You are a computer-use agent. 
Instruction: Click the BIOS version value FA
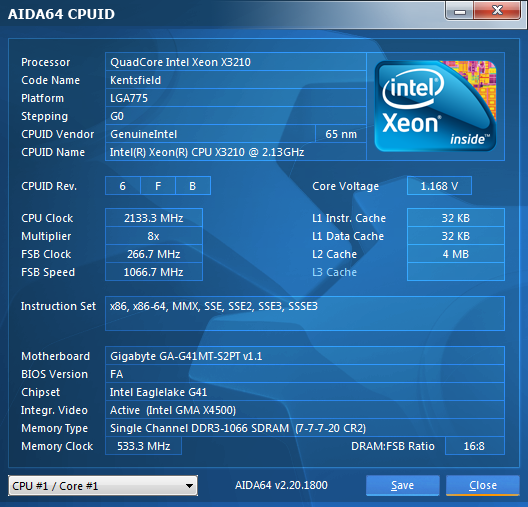305,374
